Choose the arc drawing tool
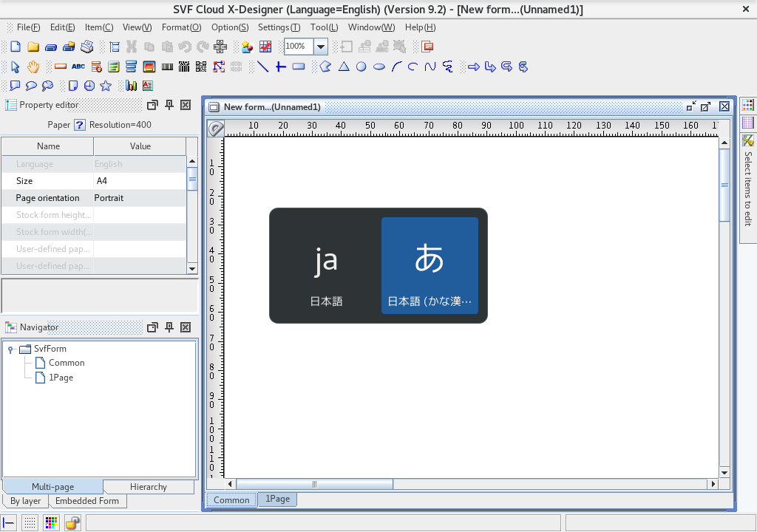The image size is (757, 532). [x=396, y=66]
